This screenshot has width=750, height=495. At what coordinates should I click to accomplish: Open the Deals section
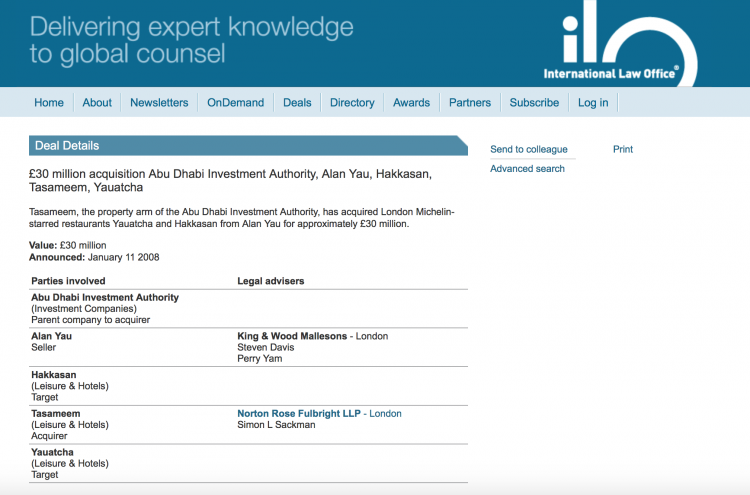(297, 102)
